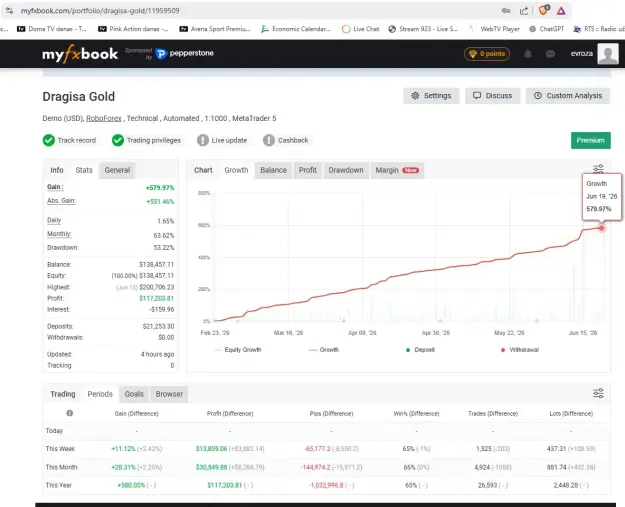
Task: Open the WebTV Player bookmark
Action: (495, 29)
